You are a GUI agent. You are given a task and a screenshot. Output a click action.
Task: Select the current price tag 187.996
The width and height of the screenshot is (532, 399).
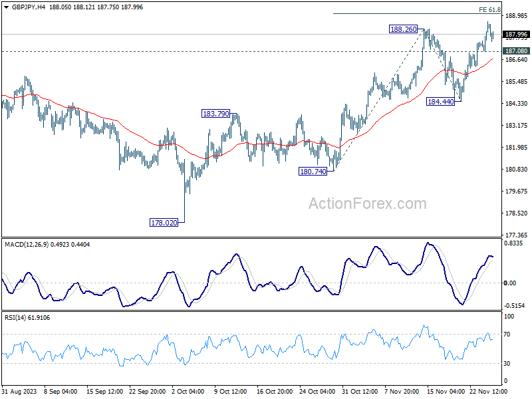point(516,35)
